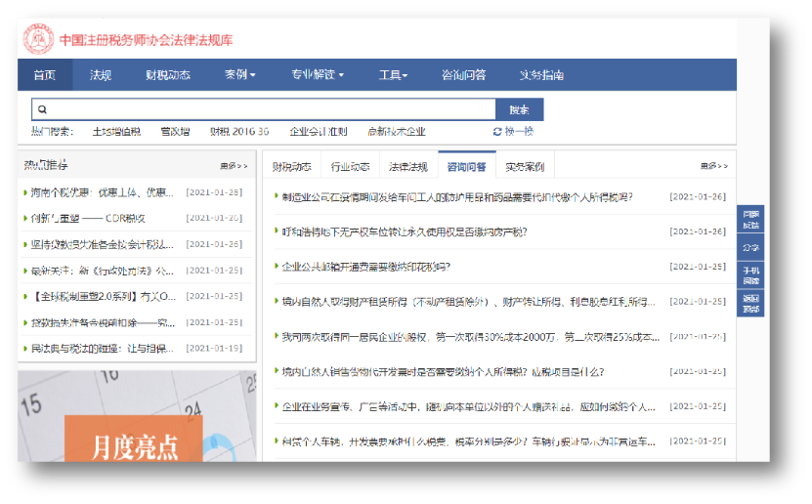Screen dimensions: 812x504
Task: Select hot search term 高新技术企业
Action: [396, 132]
